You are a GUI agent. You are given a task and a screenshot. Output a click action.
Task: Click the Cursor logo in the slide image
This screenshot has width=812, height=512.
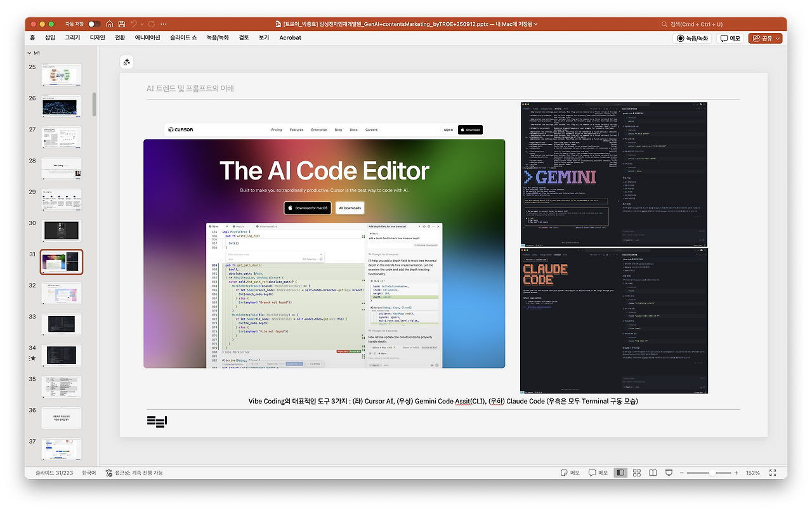181,129
